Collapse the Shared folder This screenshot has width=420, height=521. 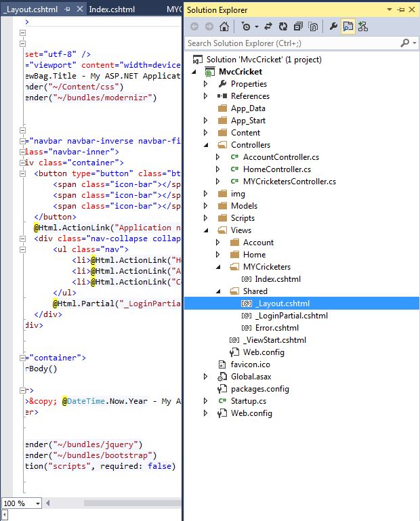(x=218, y=291)
